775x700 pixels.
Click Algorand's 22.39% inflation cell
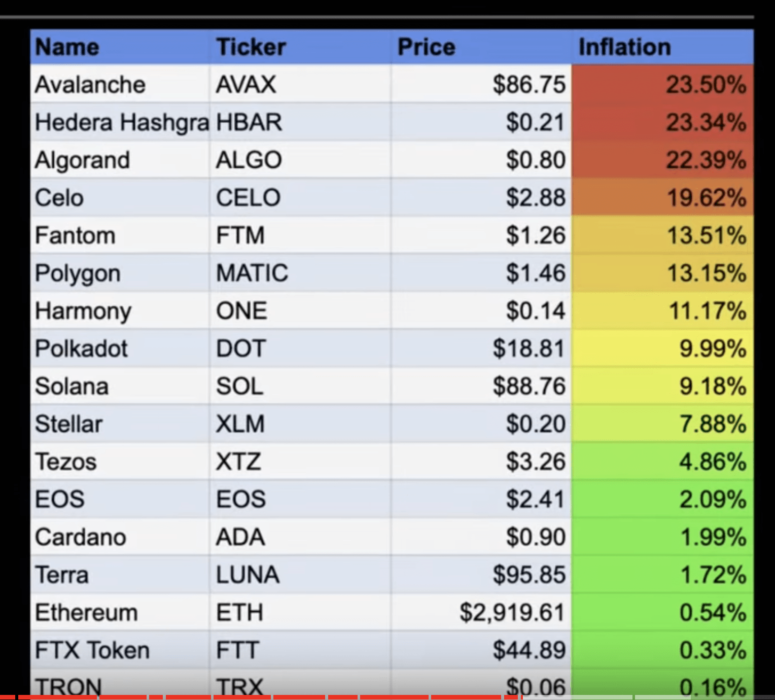(x=662, y=159)
